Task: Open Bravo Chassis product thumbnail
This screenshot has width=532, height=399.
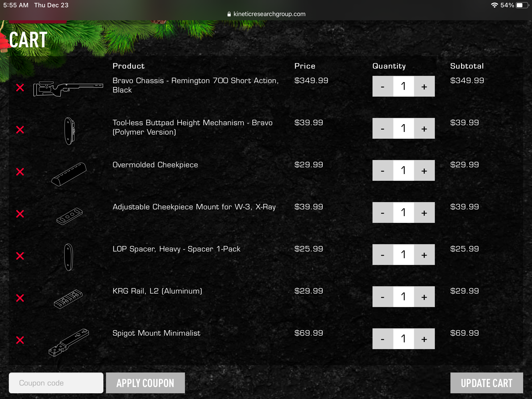Action: point(68,89)
